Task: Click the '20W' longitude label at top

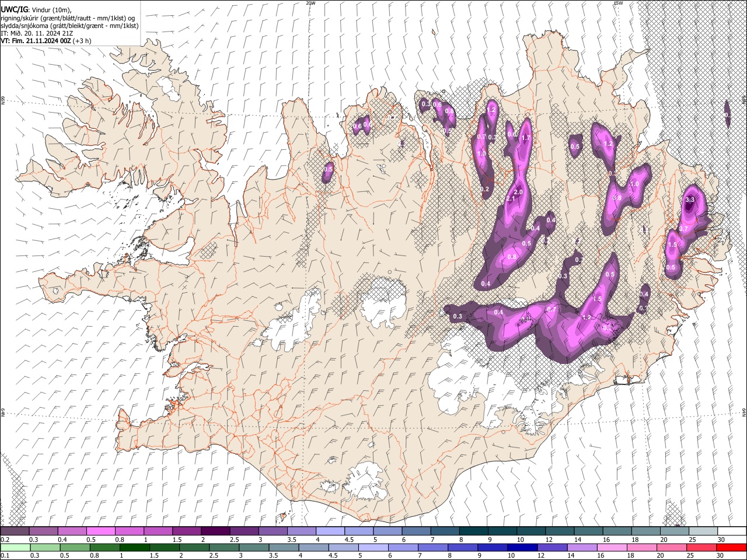Action: pos(310,3)
